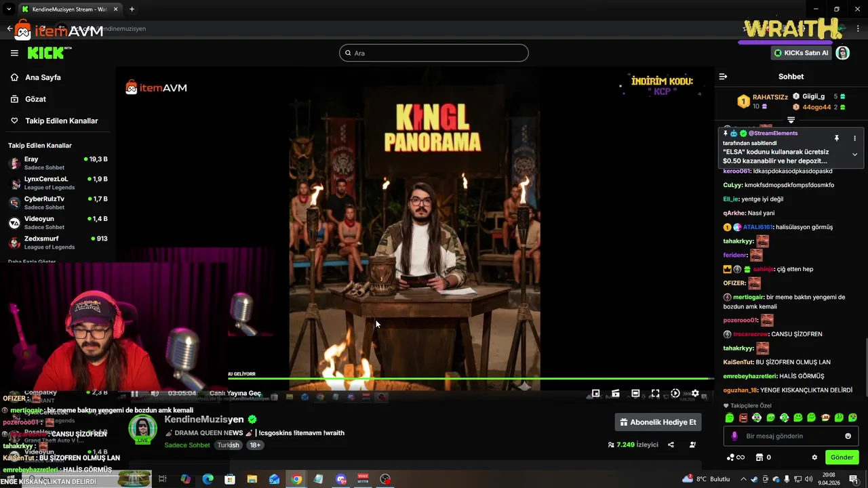Click the purple microphone icon in chat input
The height and width of the screenshot is (488, 868).
click(734, 436)
